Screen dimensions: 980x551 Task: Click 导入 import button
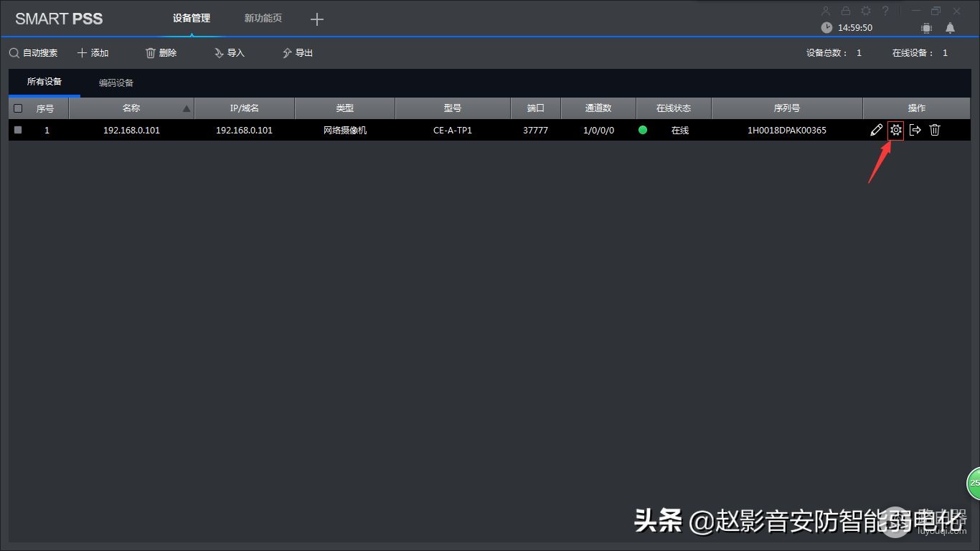tap(229, 53)
